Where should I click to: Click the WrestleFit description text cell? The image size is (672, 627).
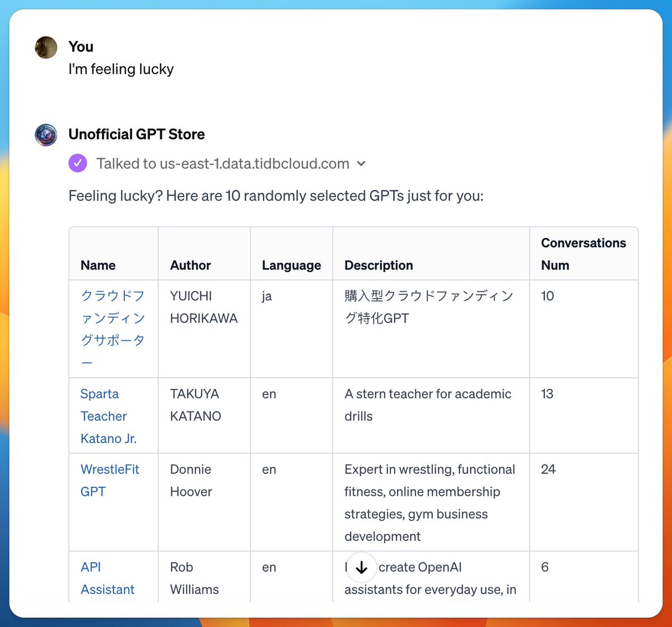430,503
